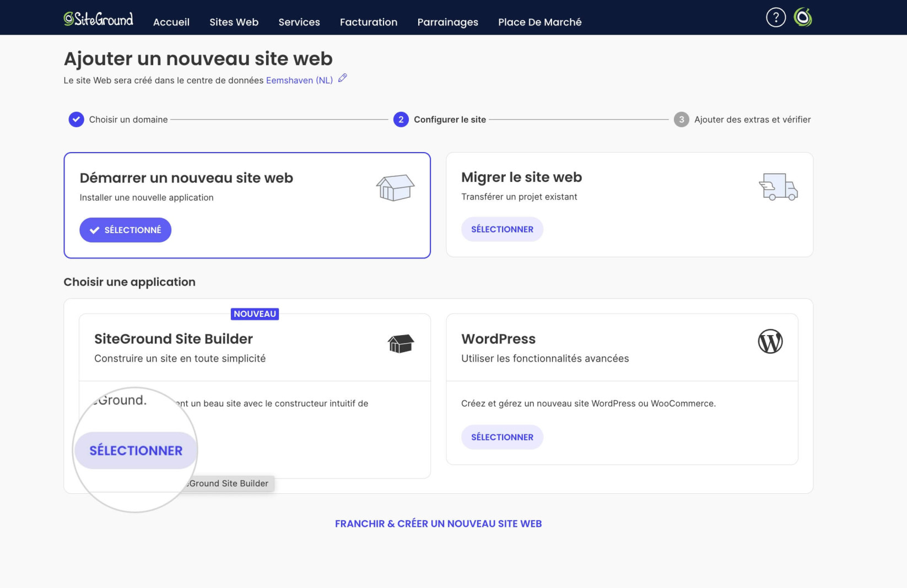Viewport: 907px width, 588px height.
Task: Click step 3 circle for extras
Action: [681, 120]
